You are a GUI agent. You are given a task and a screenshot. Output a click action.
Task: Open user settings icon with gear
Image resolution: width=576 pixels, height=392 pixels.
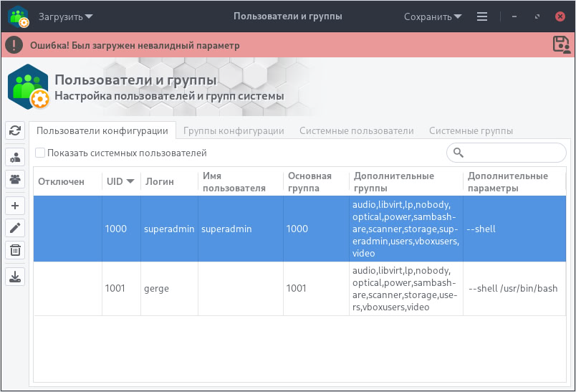pos(15,157)
